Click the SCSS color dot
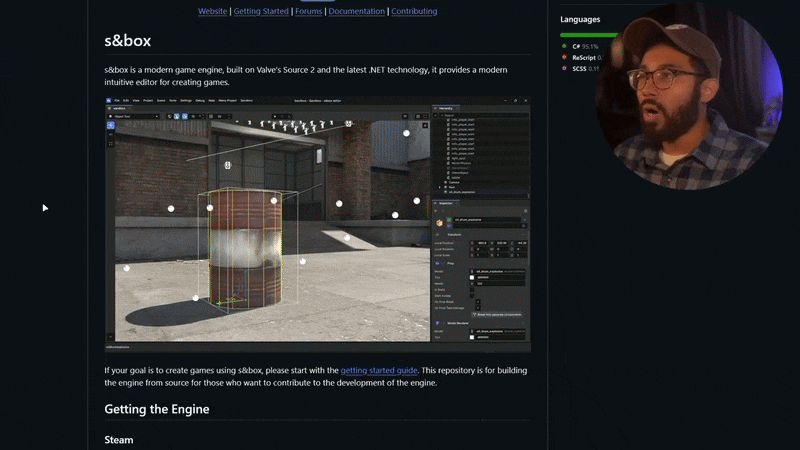 (x=564, y=68)
